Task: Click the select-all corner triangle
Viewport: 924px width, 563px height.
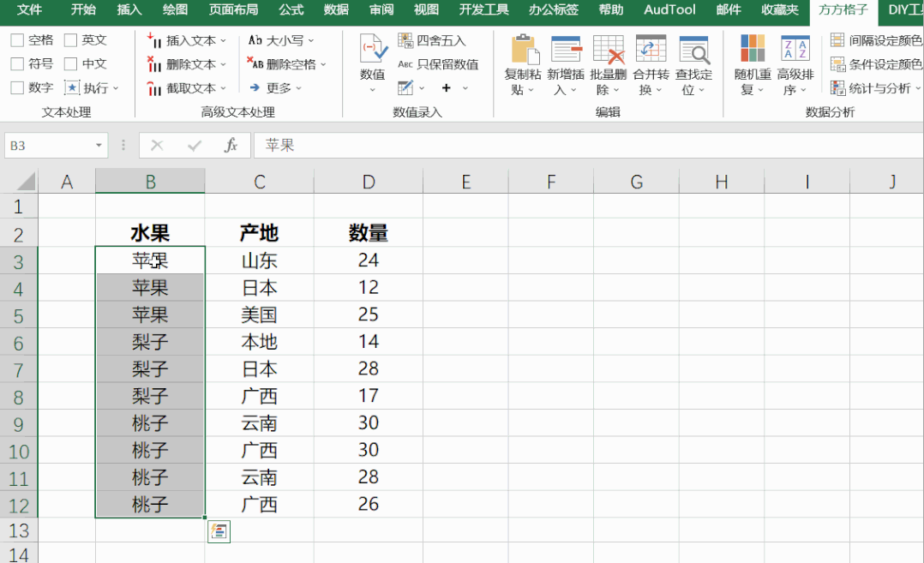Action: 25,182
